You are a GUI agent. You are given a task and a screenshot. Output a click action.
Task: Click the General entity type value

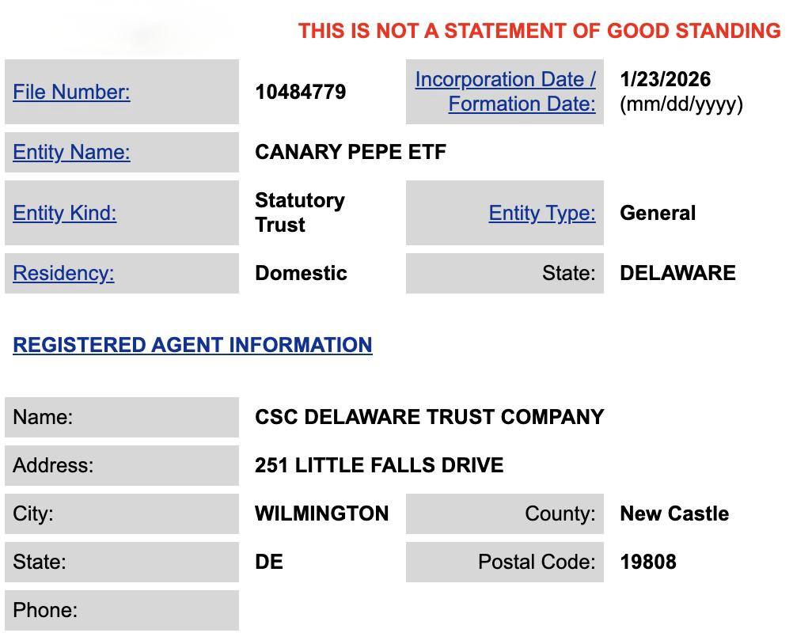tap(658, 213)
